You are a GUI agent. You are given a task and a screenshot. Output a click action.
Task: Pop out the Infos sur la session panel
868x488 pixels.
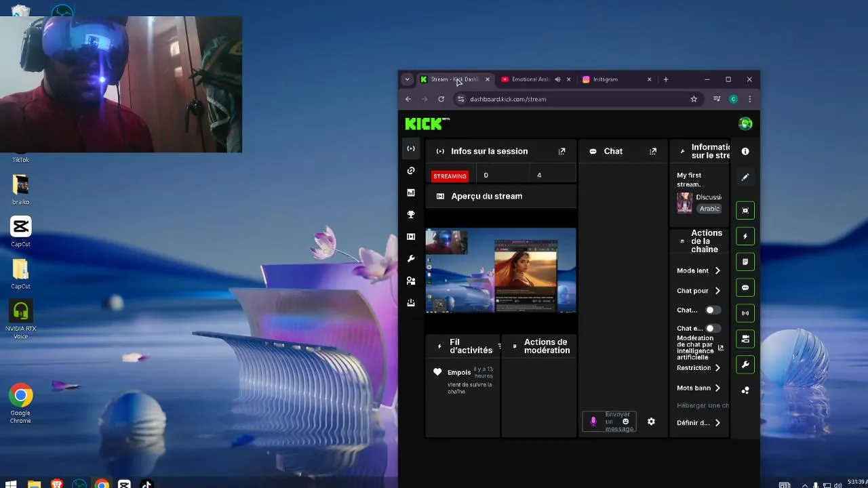point(561,151)
